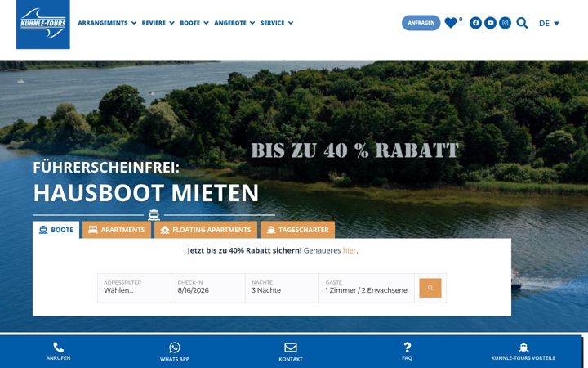Expand the Arrangements menu

(107, 23)
